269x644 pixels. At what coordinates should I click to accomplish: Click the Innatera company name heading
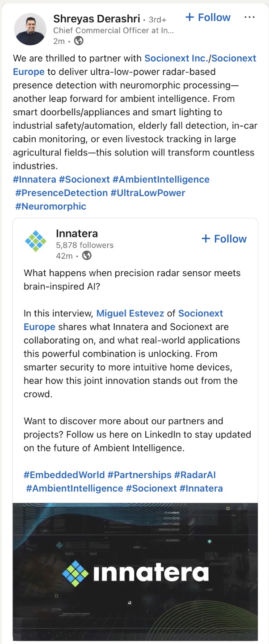pyautogui.click(x=77, y=233)
